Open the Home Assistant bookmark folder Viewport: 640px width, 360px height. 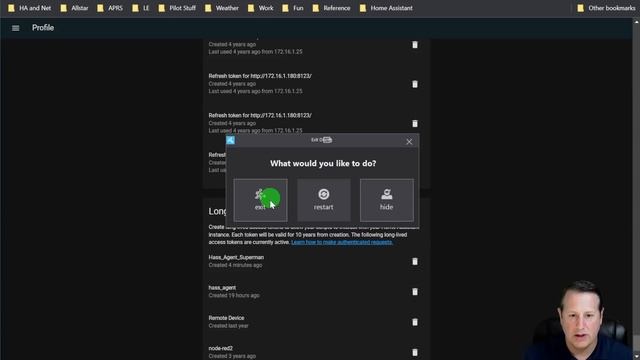[x=386, y=8]
